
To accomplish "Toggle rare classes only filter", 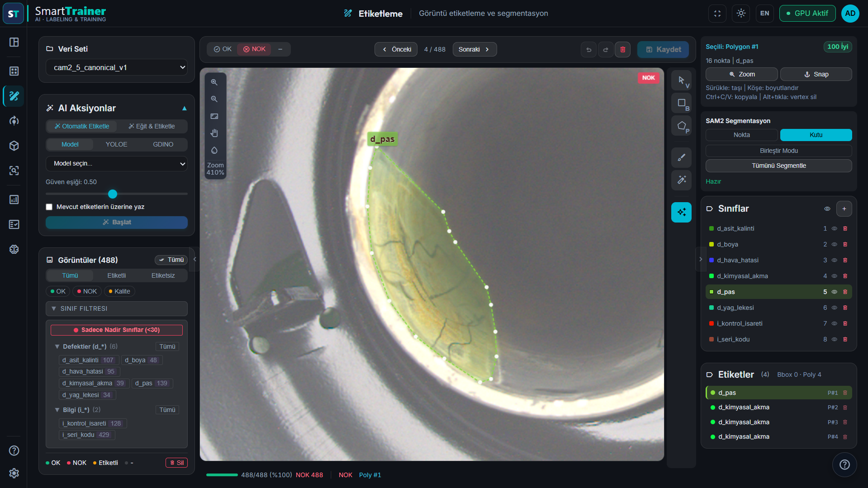I will [x=117, y=330].
